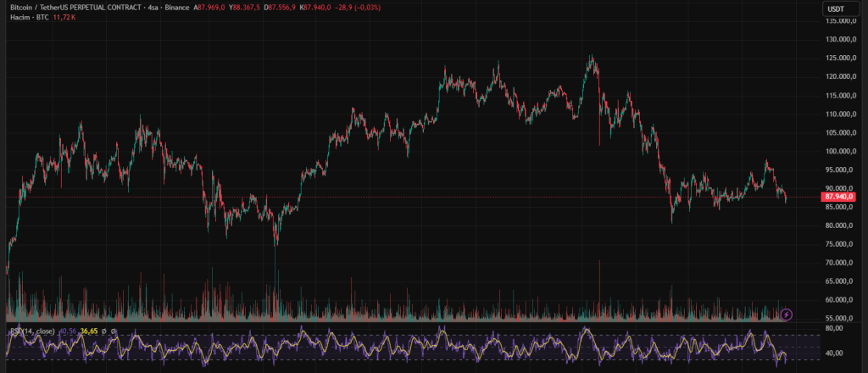Open the USDT currency selector
The image size is (868, 373).
835,8
